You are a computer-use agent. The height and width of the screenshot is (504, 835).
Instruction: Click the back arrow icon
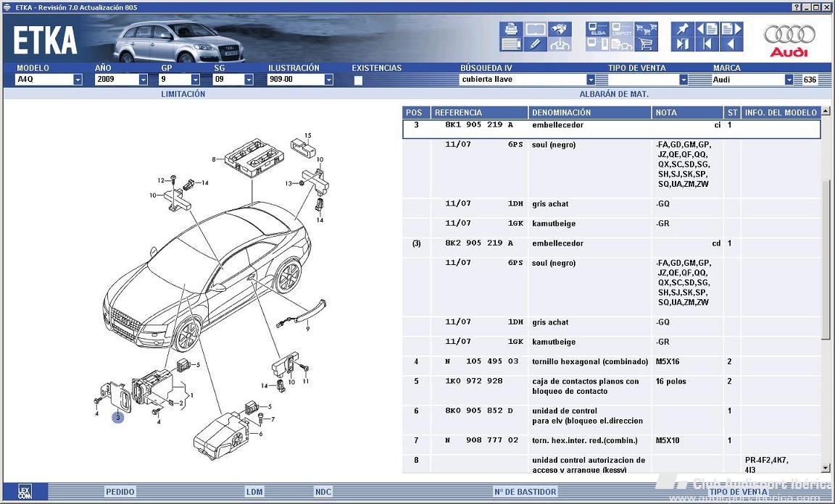(731, 45)
